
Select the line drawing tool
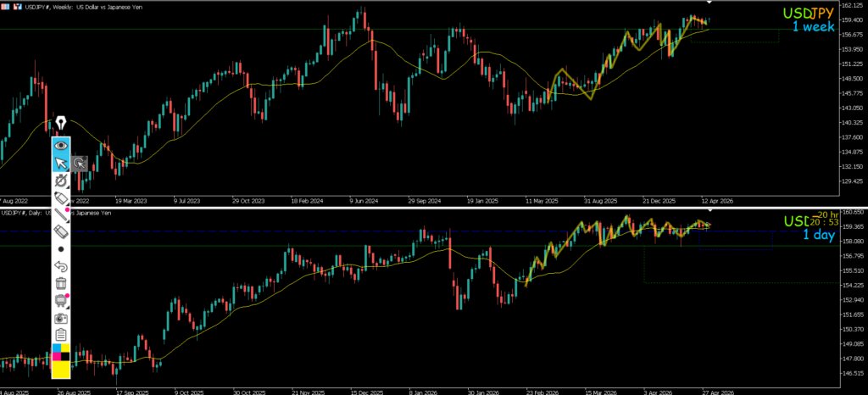click(61, 214)
